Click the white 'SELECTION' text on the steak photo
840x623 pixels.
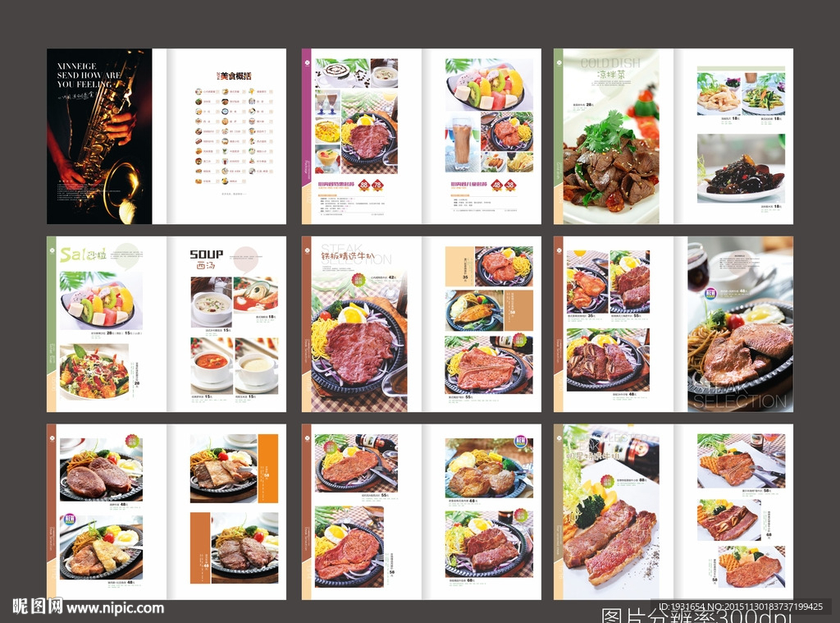[x=740, y=401]
